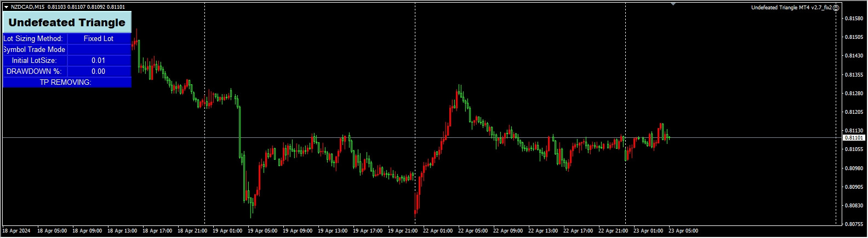868x238 pixels.
Task: Click the 0.81580 price scale label
Action: click(x=854, y=19)
